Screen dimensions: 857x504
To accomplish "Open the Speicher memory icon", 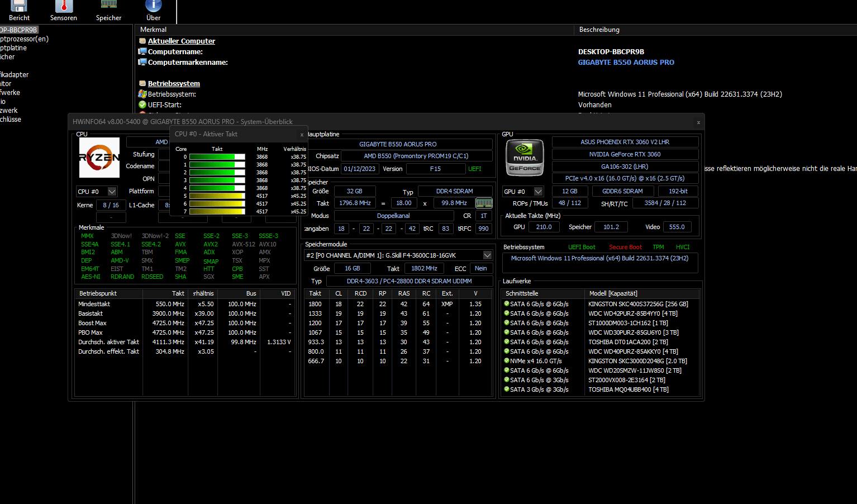I will [108, 5].
